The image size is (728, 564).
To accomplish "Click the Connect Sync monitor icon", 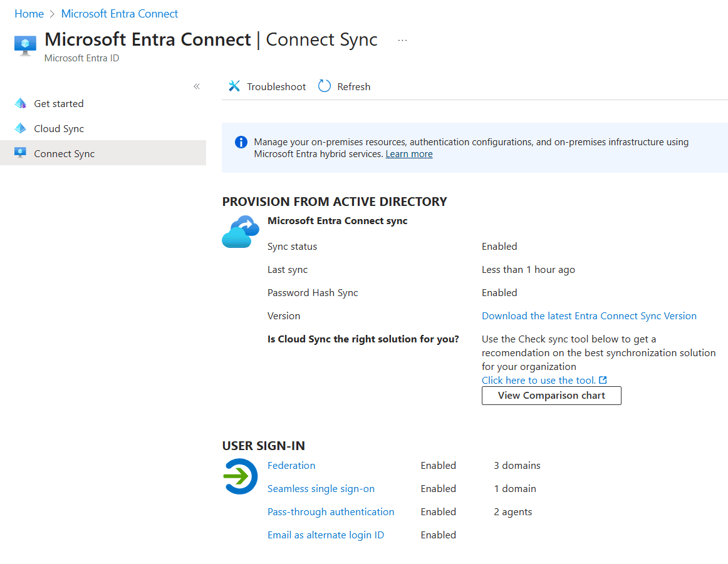I will point(21,153).
